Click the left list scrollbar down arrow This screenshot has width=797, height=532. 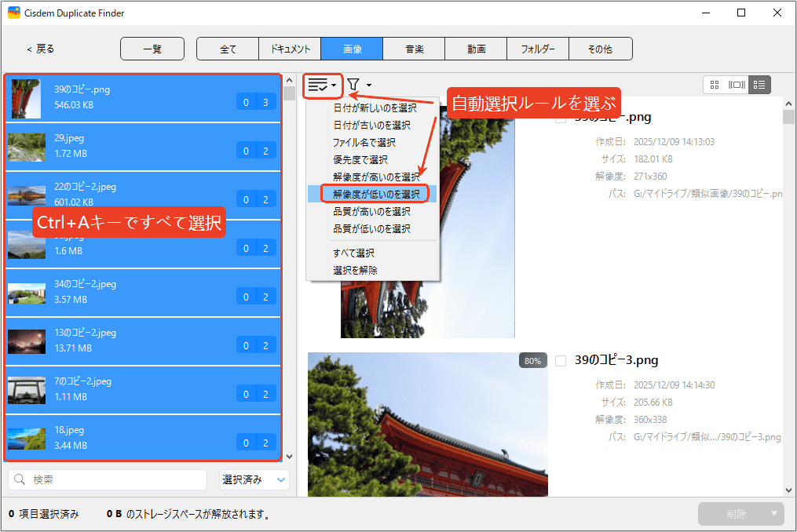click(x=289, y=456)
